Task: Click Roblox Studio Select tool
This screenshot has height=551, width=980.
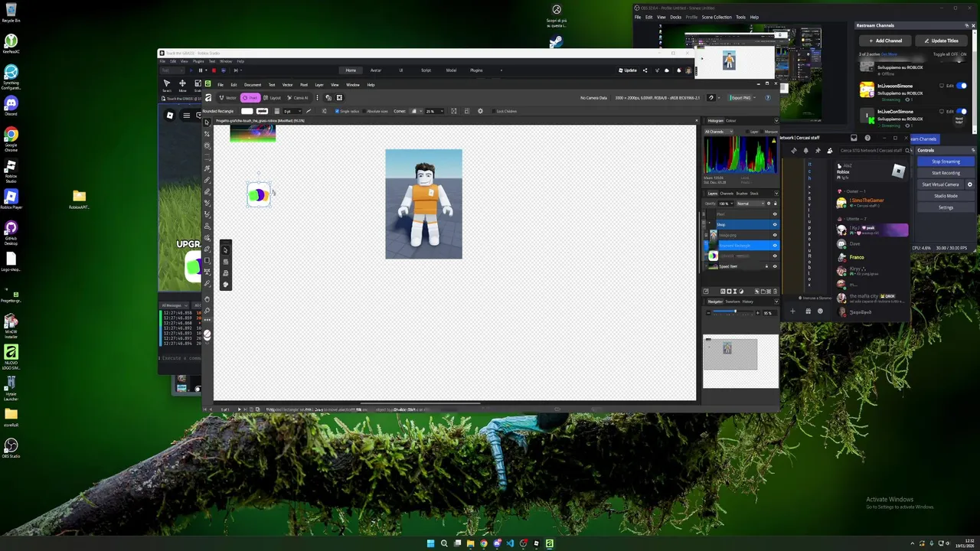Action: [167, 84]
